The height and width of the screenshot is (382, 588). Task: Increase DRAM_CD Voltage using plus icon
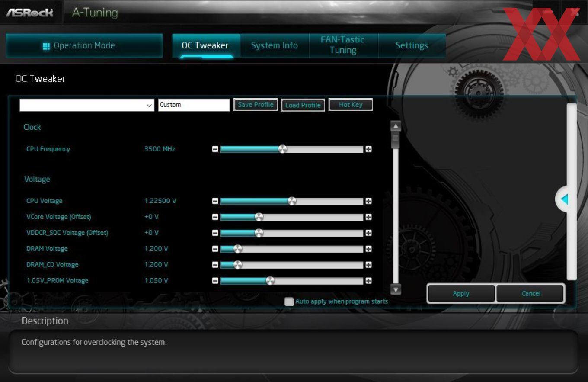(368, 265)
